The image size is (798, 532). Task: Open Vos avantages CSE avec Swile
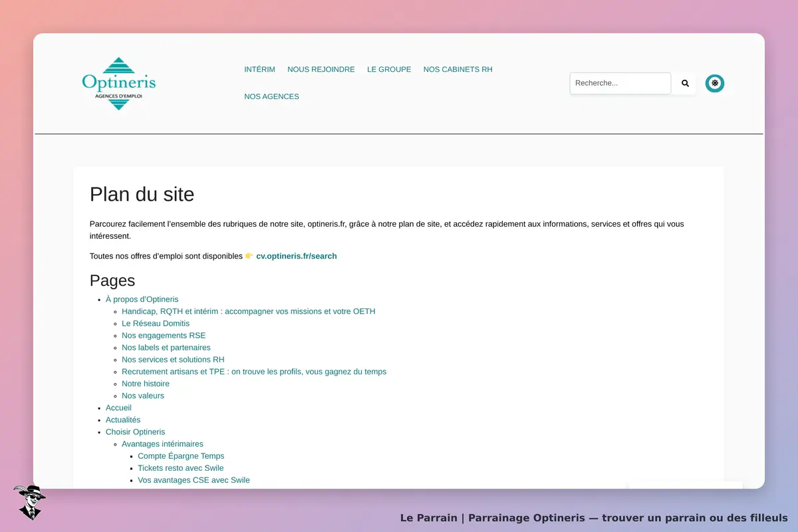(194, 479)
